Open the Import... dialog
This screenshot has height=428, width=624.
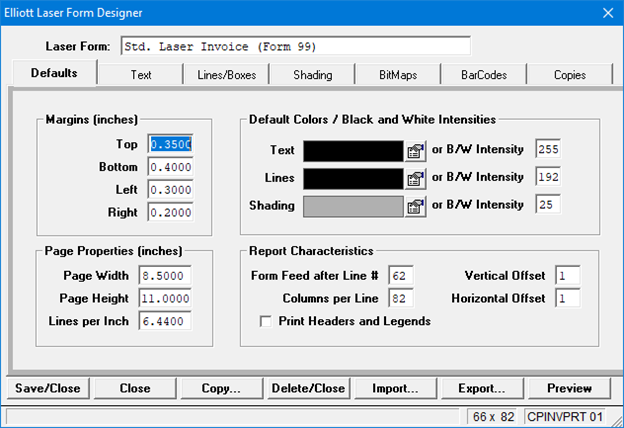tap(390, 388)
